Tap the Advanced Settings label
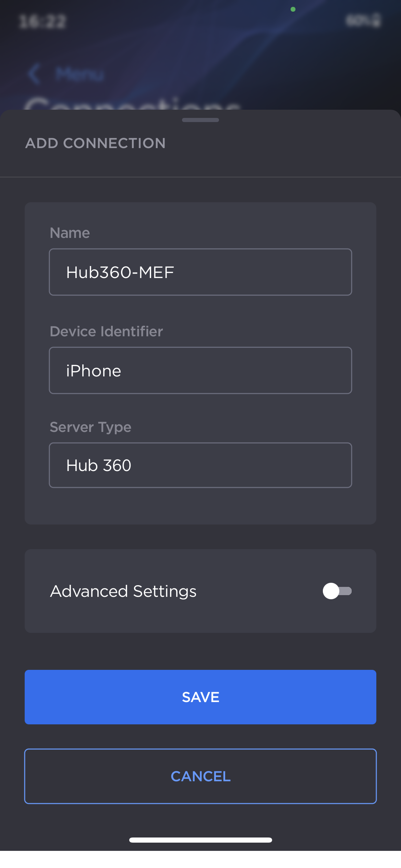401x868 pixels. point(123,591)
